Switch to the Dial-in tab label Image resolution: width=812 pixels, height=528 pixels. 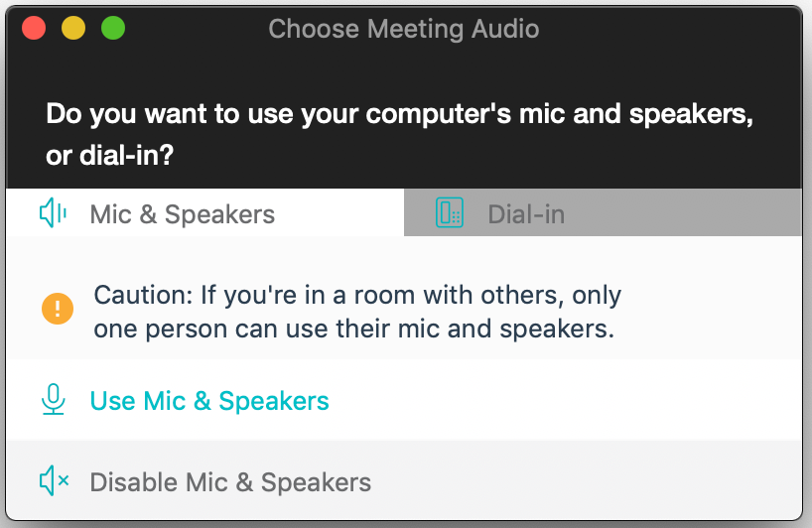(526, 214)
